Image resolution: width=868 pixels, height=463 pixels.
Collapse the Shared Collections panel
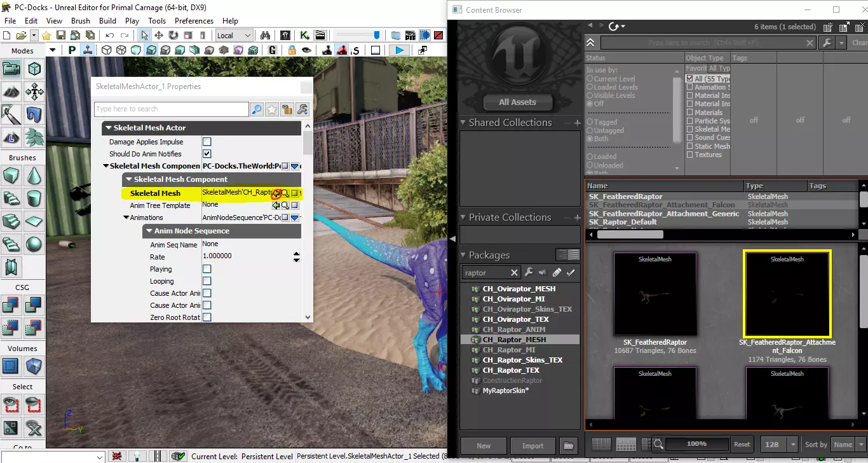463,123
